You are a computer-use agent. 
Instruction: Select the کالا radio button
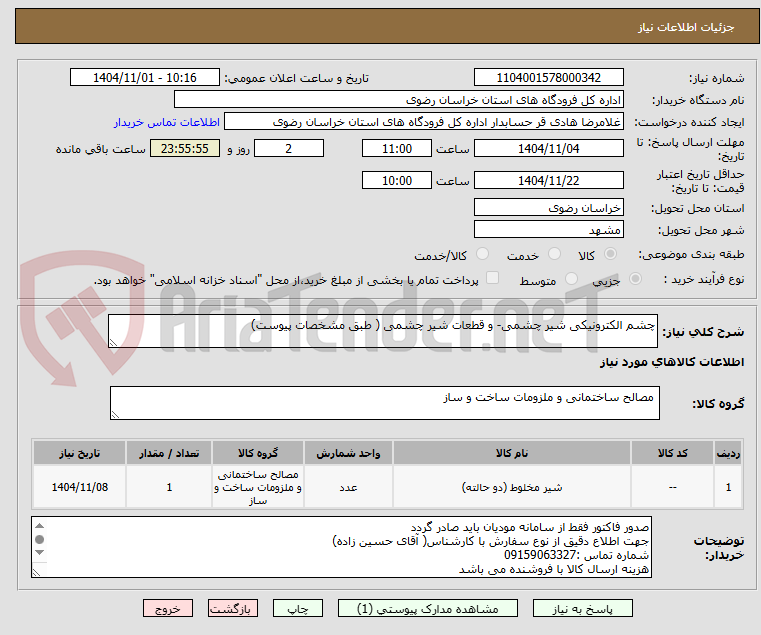[611, 254]
